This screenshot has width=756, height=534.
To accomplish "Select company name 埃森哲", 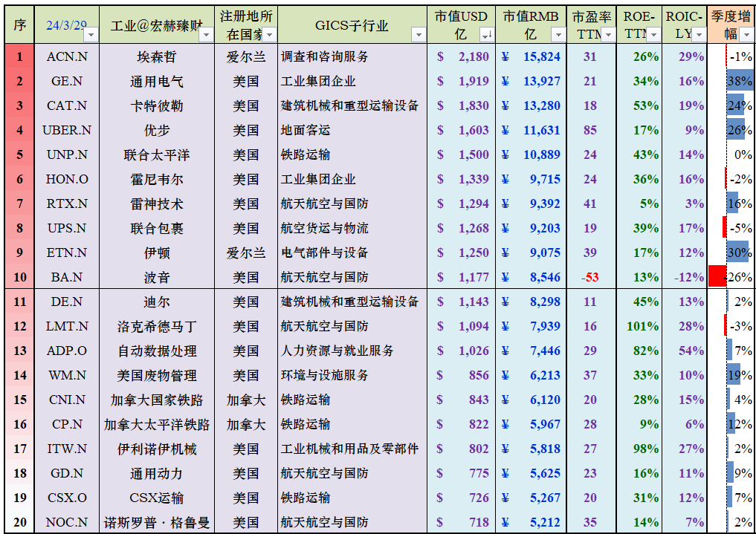I will coord(157,57).
